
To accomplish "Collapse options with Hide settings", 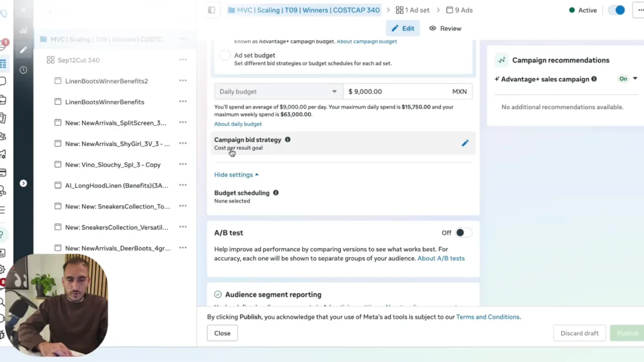I will (x=236, y=175).
